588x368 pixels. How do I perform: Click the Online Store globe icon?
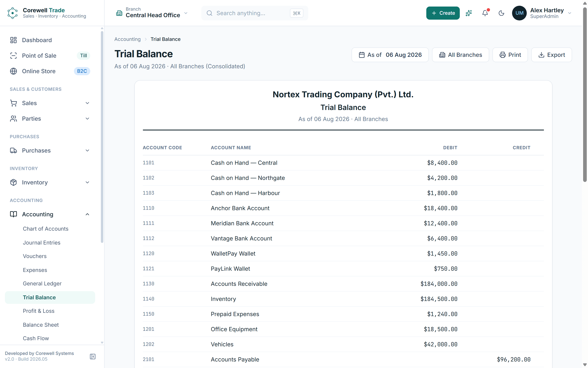[x=13, y=71]
